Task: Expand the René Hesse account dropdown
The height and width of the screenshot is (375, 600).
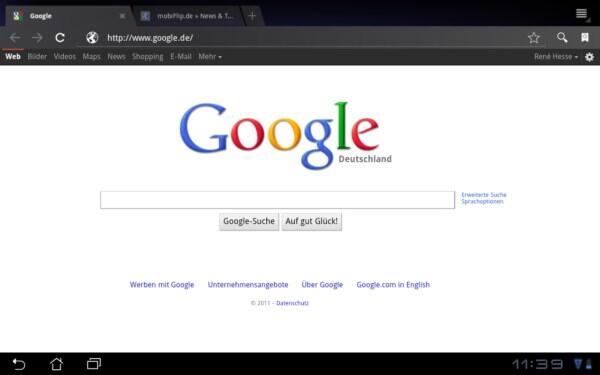Action: (556, 57)
